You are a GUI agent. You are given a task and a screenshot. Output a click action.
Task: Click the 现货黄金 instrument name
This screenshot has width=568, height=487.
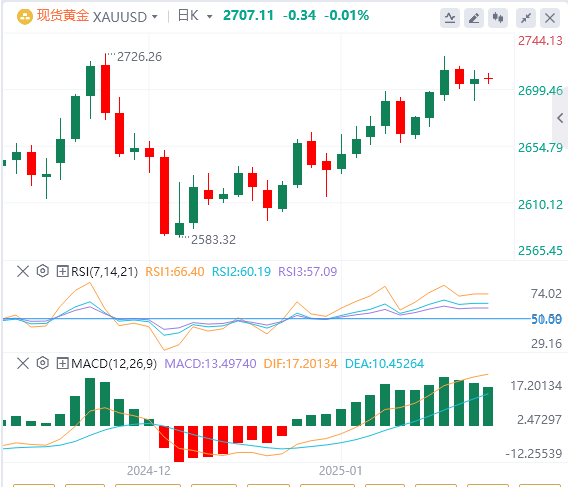pos(63,16)
